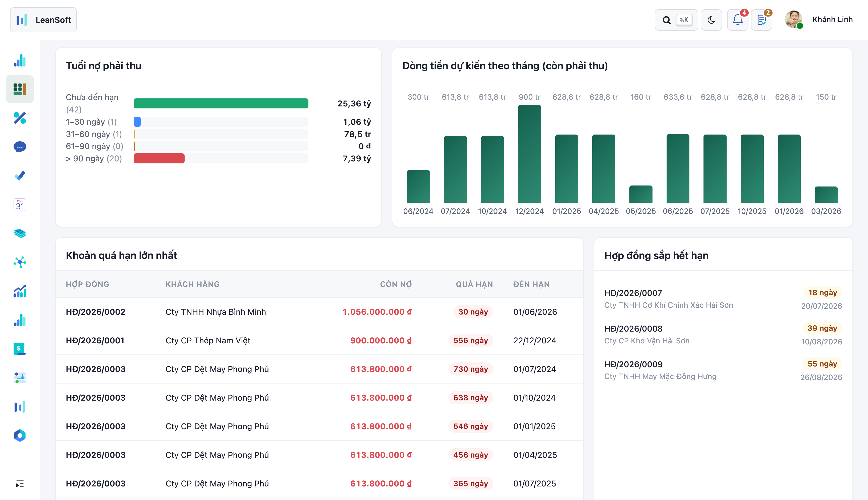Open the stacked layers sidebar icon

pos(20,233)
